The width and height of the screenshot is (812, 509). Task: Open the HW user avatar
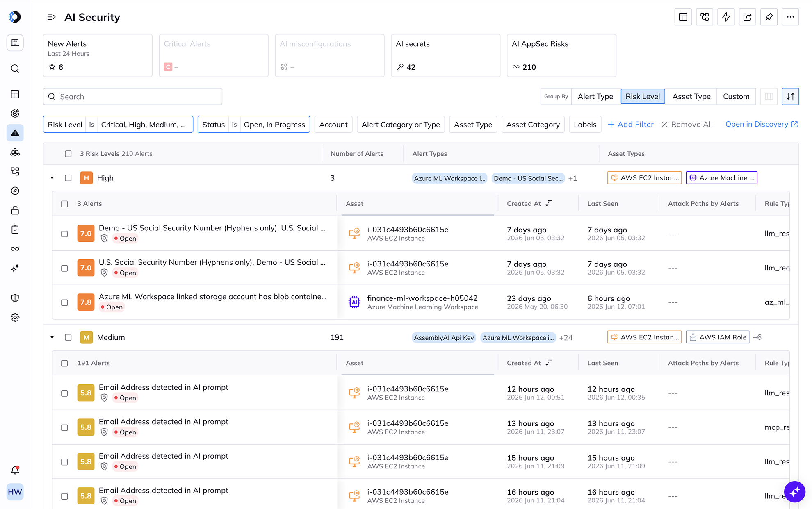[x=15, y=492]
